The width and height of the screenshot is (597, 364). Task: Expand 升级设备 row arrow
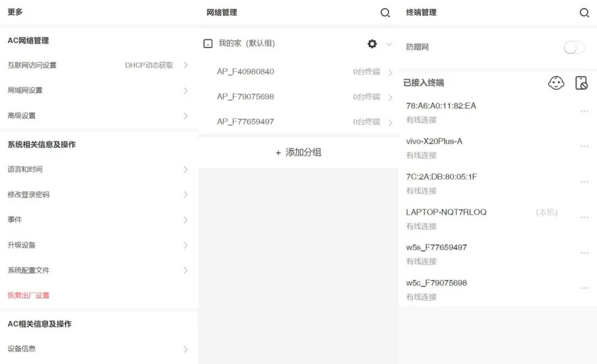(185, 245)
